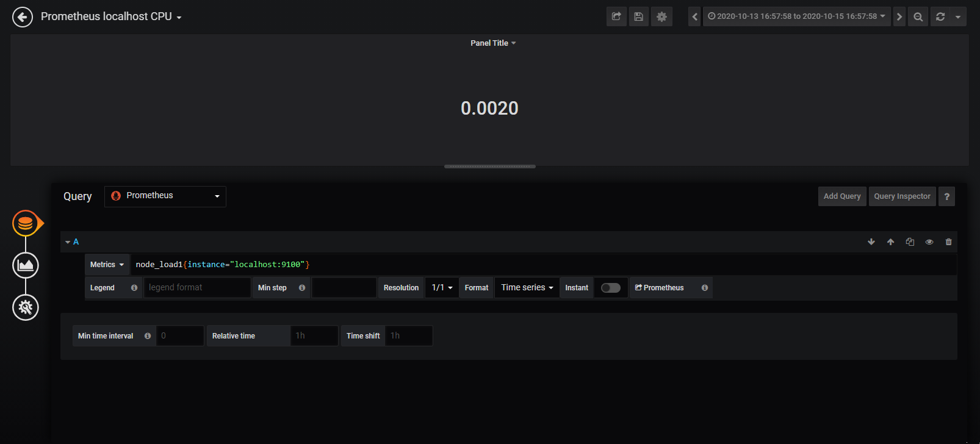Open the Panel Title menu
Viewport: 980px width, 444px height.
(x=493, y=43)
